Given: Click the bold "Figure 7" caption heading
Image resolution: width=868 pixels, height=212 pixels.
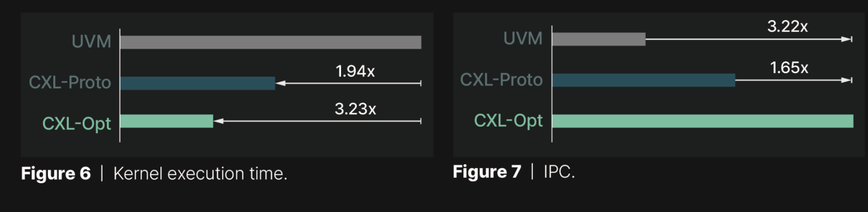Looking at the screenshot, I should pyautogui.click(x=487, y=172).
